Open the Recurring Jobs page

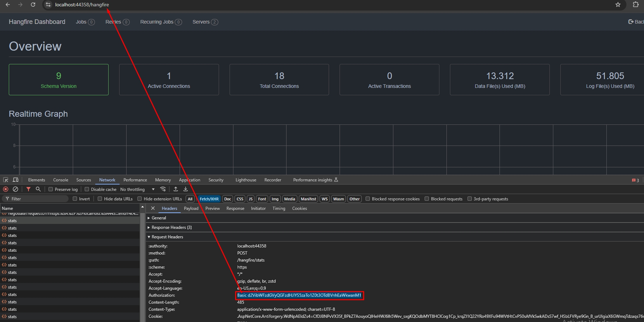pos(161,22)
